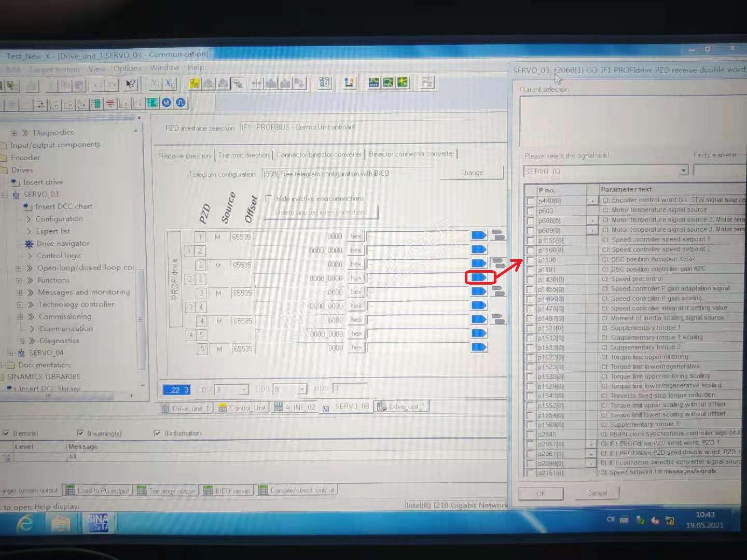Open the SERVO_03 signal sink dropdown

point(684,171)
